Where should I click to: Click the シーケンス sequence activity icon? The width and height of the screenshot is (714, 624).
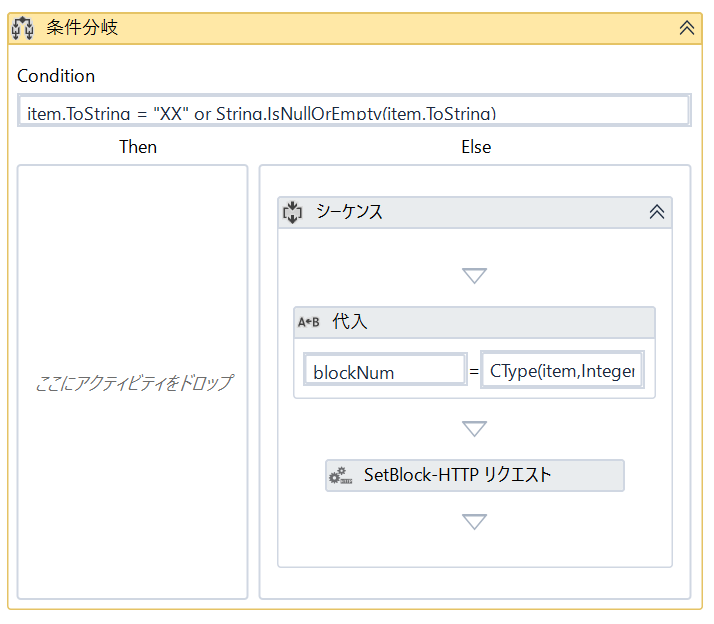click(x=292, y=212)
